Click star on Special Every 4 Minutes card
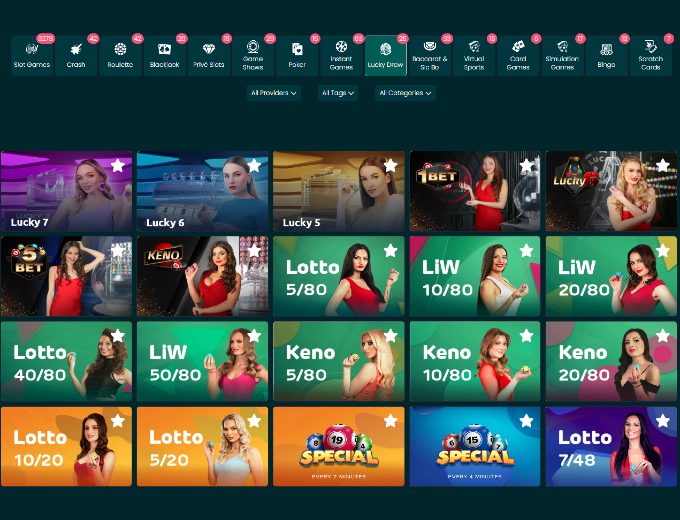Screen dimensions: 680x520 (x=526, y=420)
